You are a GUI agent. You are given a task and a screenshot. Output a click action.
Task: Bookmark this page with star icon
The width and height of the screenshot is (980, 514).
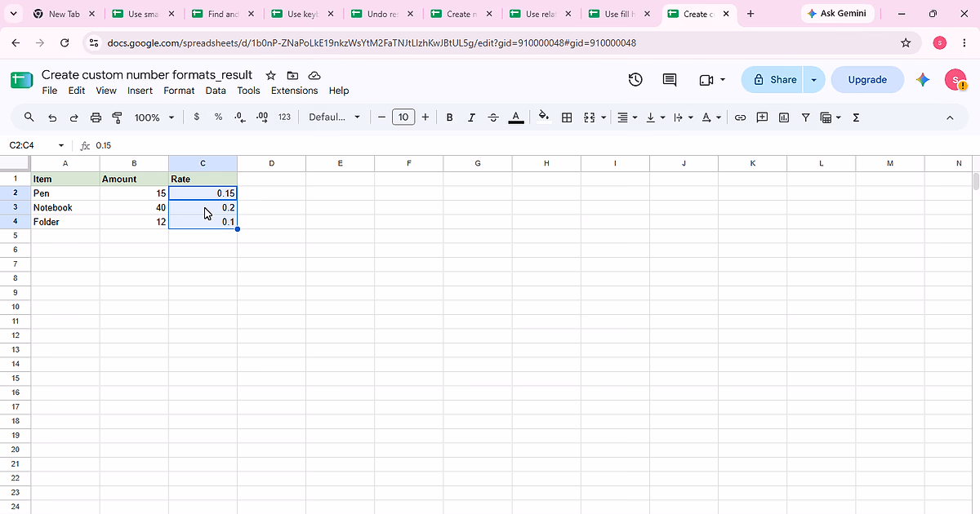click(906, 42)
